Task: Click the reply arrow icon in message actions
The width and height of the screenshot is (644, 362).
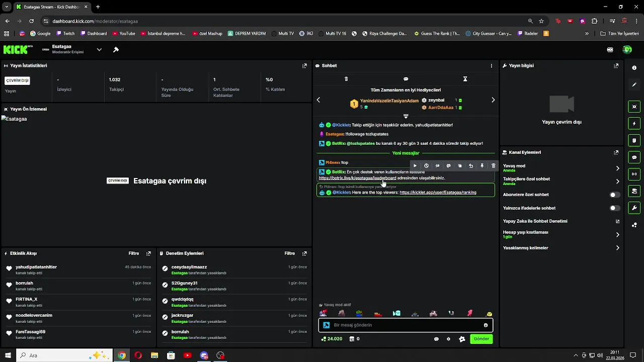Action: click(x=471, y=165)
